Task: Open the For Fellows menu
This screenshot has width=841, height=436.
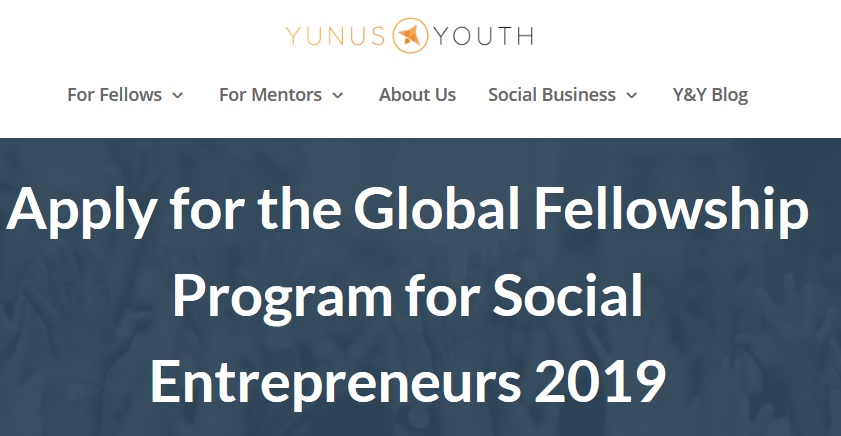Action: tap(114, 95)
